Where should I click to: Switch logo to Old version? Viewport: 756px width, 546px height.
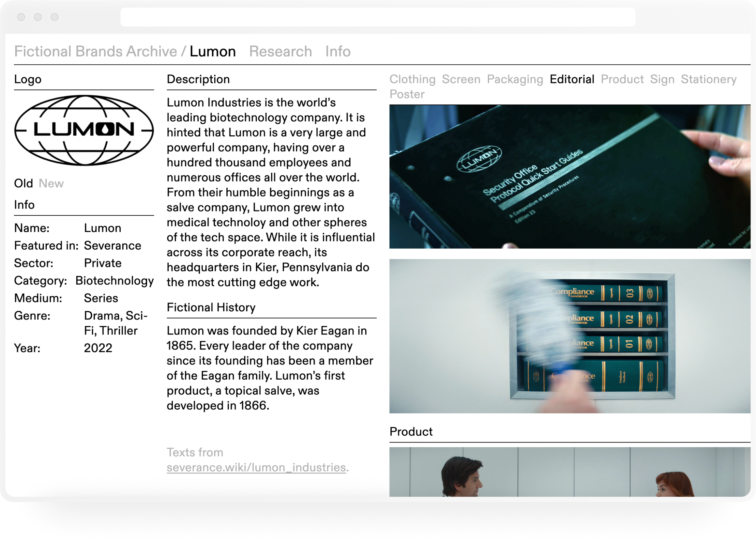(x=23, y=183)
